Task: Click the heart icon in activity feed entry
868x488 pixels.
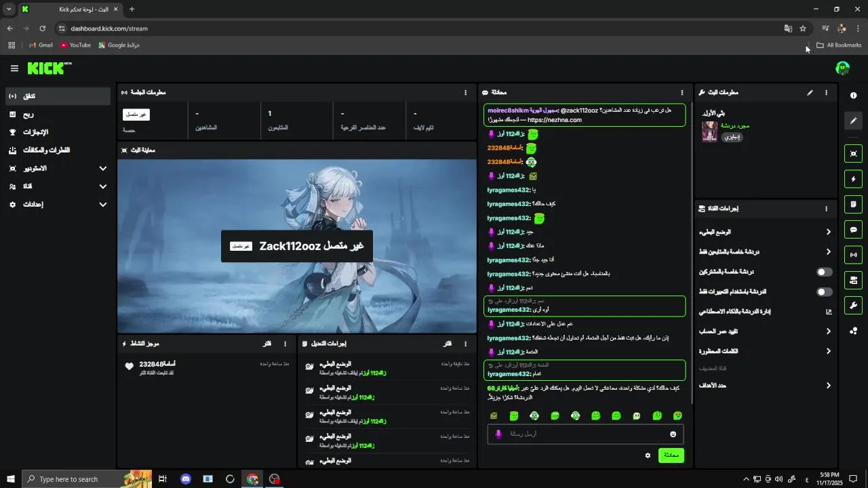Action: click(x=130, y=367)
